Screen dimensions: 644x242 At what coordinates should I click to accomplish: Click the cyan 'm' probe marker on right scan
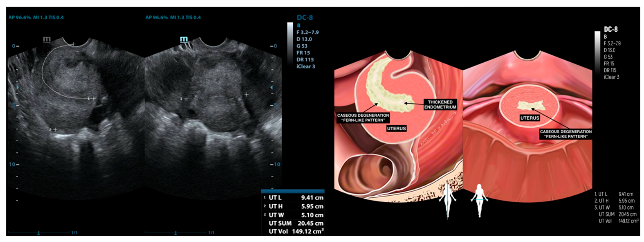click(184, 39)
